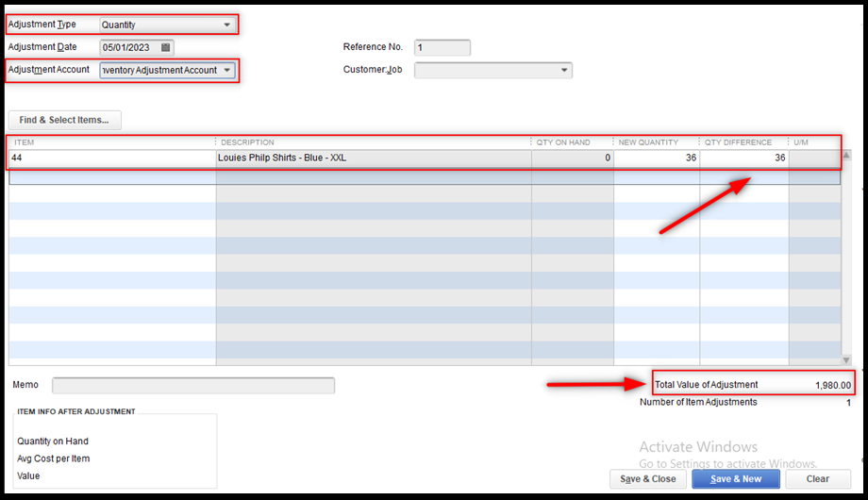Edit the New Quantity value 36
This screenshot has height=500, width=868.
click(656, 158)
